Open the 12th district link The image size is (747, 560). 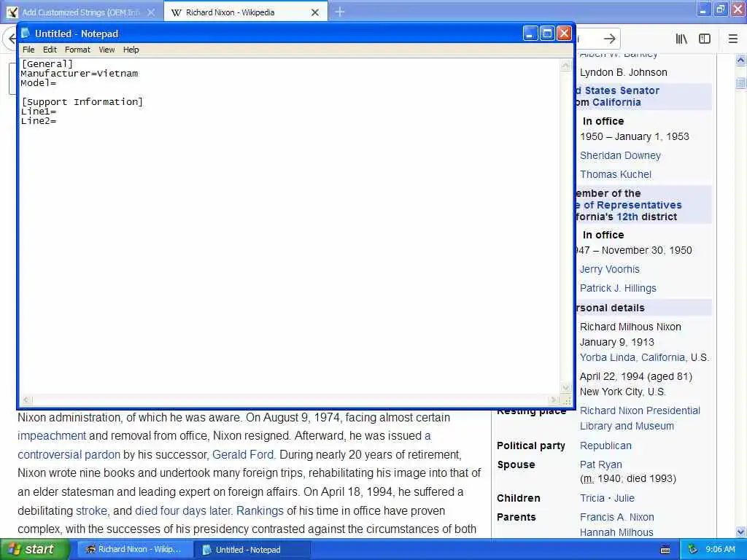[x=627, y=217]
